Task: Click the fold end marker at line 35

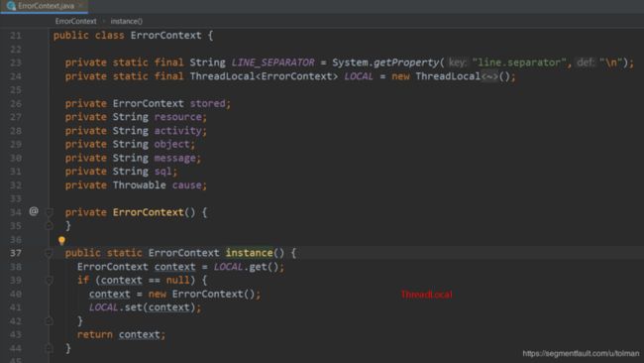Action: pos(49,226)
